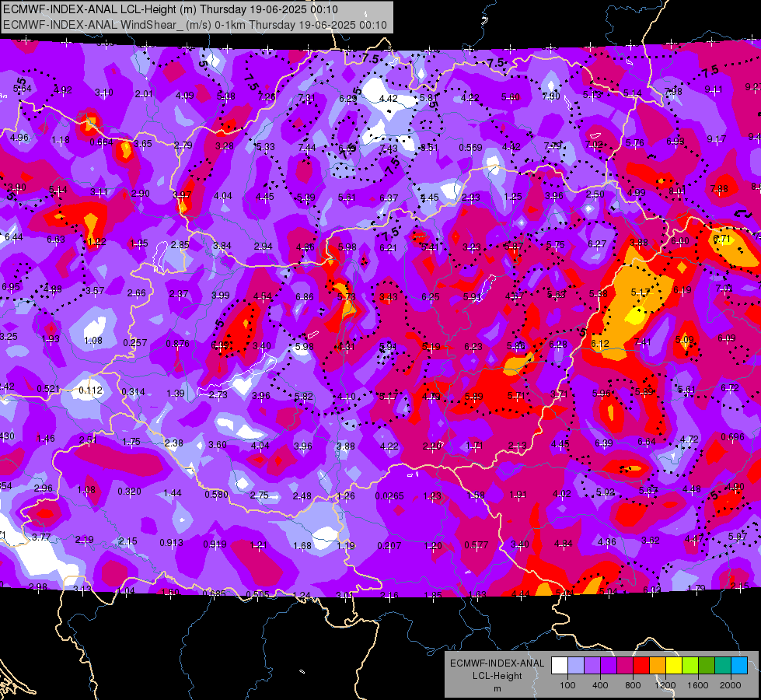Click legend tick label 2000
The image size is (761, 700).
pos(730,685)
